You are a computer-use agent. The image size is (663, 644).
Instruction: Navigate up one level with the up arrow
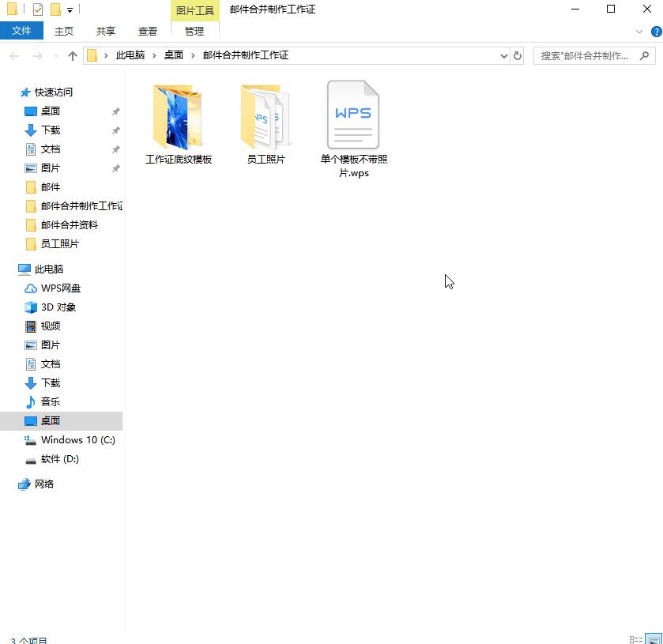(x=72, y=56)
